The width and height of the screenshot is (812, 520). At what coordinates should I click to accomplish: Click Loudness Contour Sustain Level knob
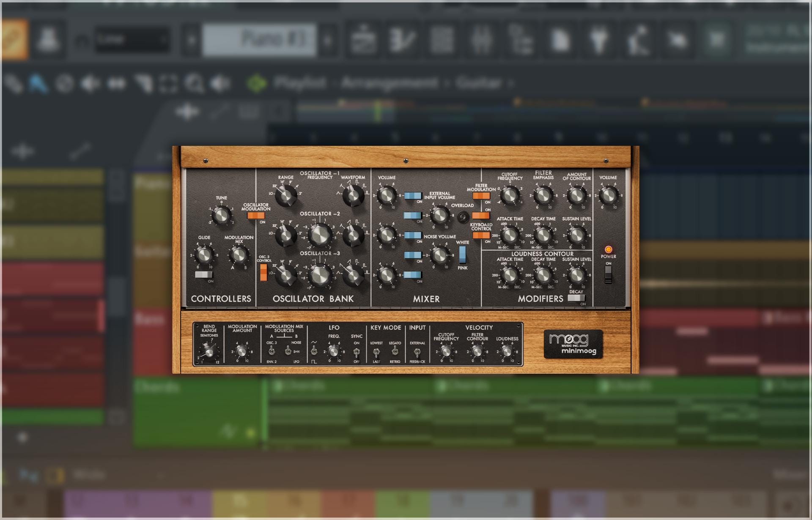click(576, 275)
